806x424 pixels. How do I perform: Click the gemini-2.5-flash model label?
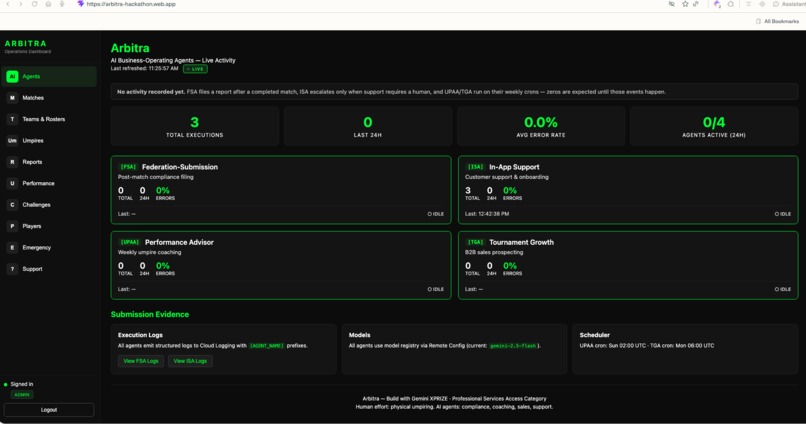click(512, 346)
